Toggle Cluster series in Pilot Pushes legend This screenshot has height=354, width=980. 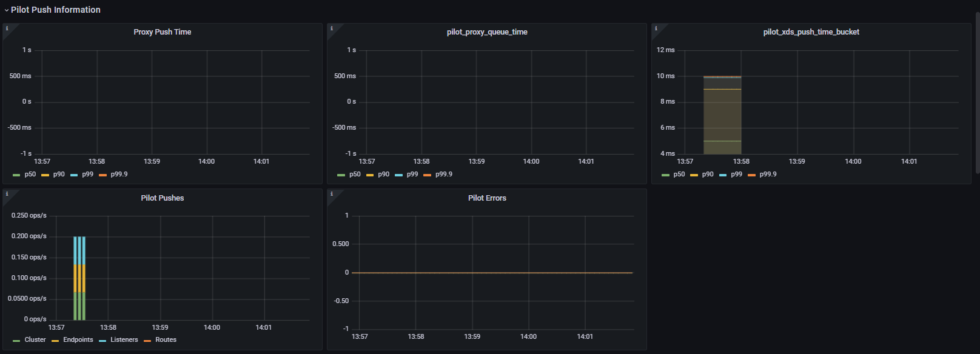click(x=35, y=340)
